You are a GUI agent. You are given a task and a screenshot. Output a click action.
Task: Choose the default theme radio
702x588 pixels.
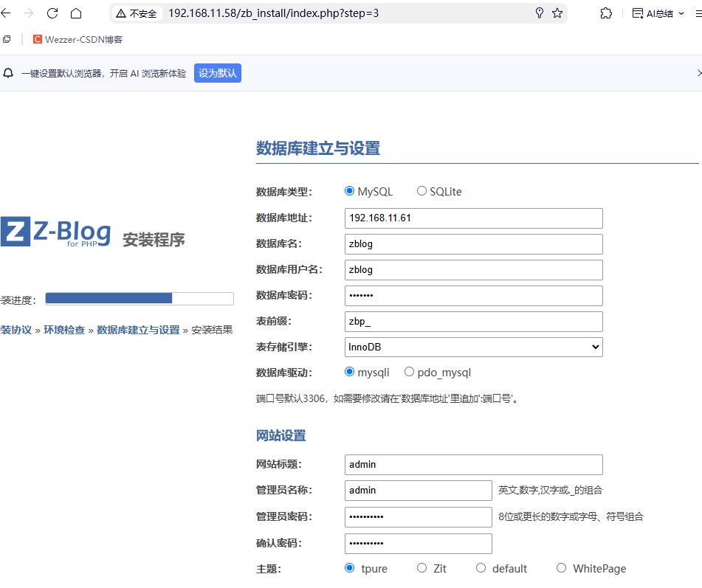481,568
